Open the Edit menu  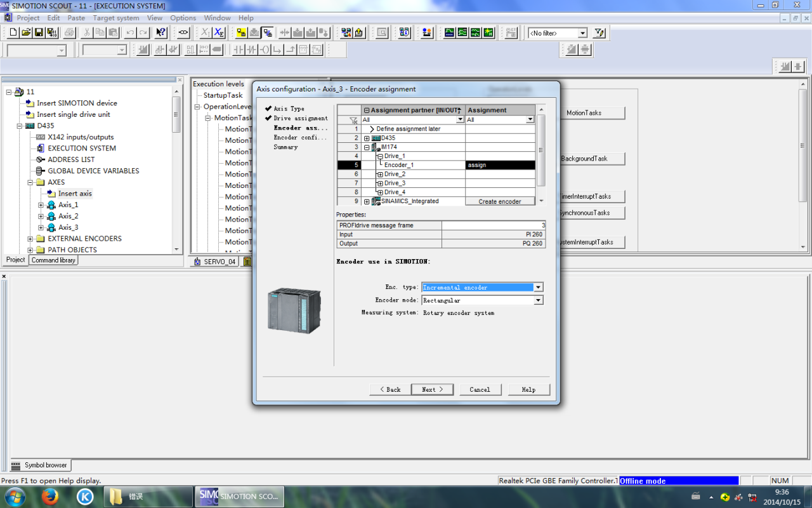[x=53, y=18]
